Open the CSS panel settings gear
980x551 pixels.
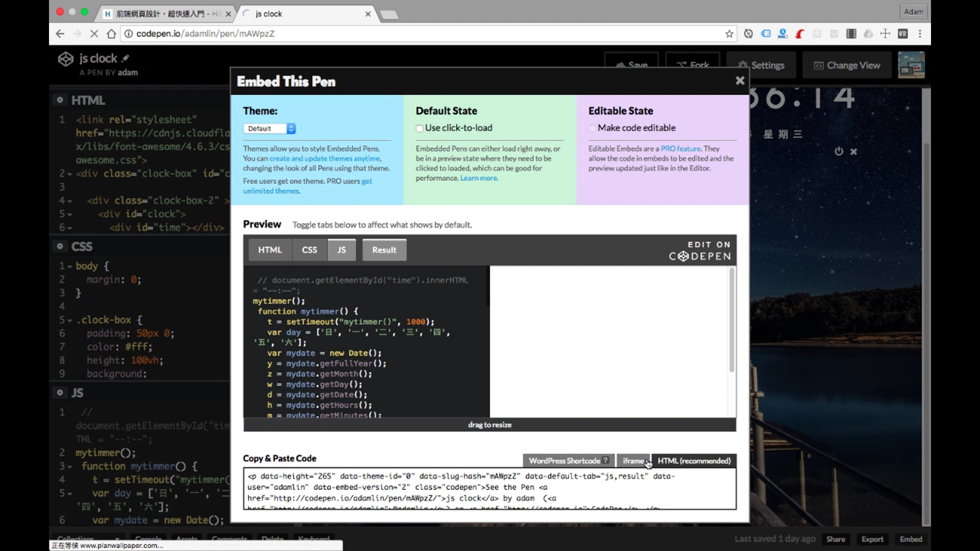(60, 246)
